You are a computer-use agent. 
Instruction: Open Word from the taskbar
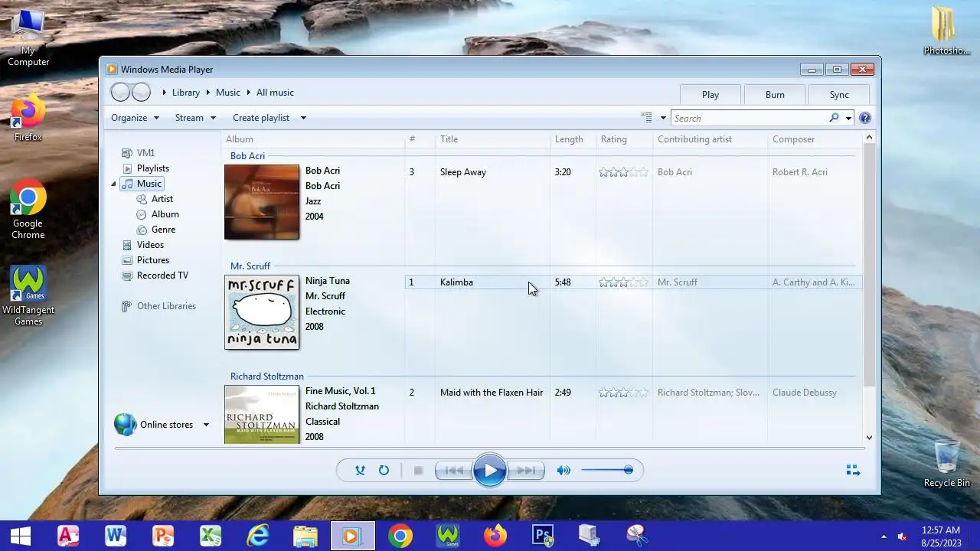pos(116,536)
